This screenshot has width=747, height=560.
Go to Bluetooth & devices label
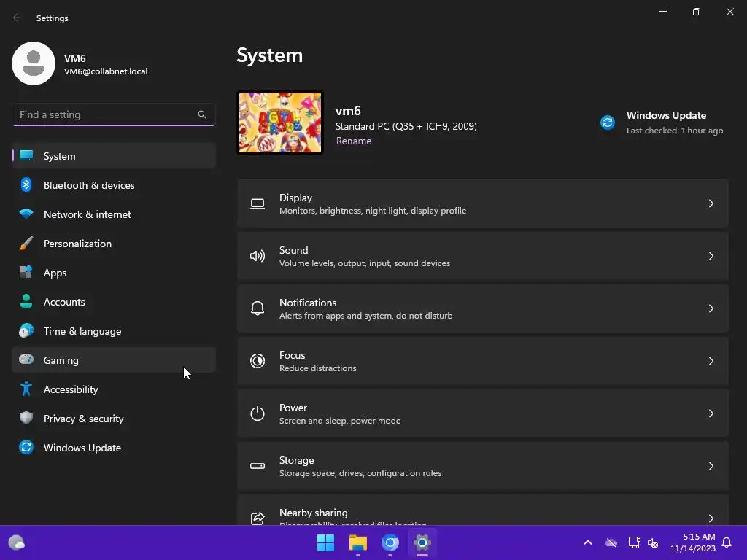point(89,185)
